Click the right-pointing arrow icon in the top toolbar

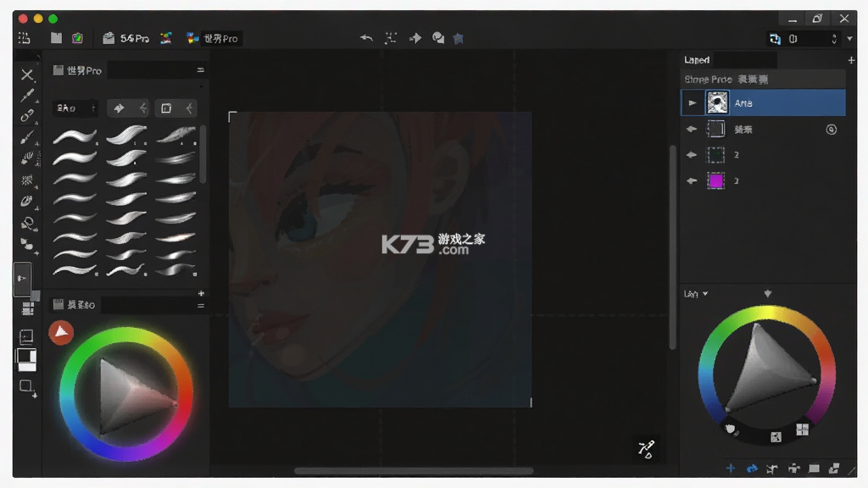(415, 38)
